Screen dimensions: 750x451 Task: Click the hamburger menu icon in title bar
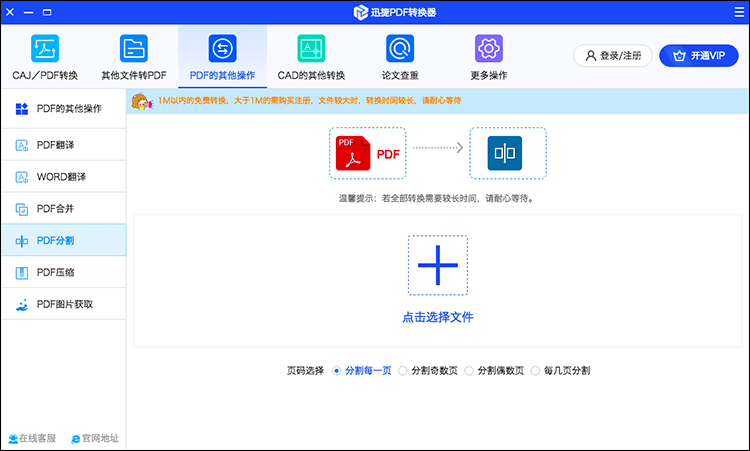pyautogui.click(x=739, y=12)
